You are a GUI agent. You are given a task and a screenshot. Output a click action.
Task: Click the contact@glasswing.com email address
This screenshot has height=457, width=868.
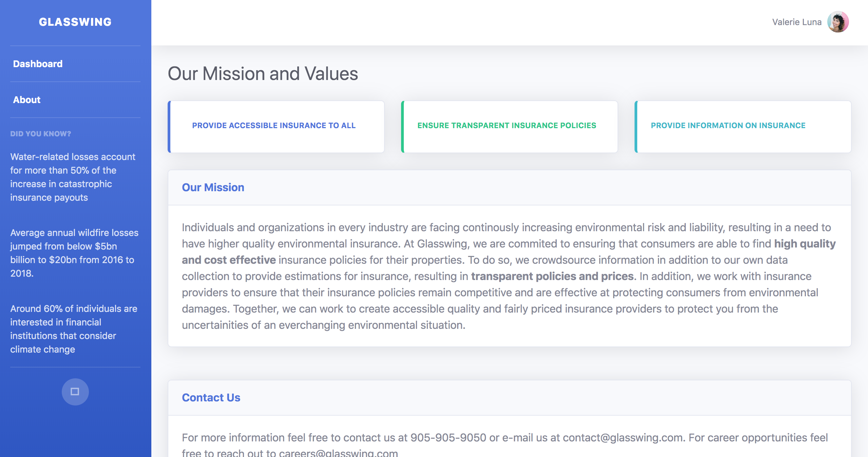pyautogui.click(x=622, y=438)
